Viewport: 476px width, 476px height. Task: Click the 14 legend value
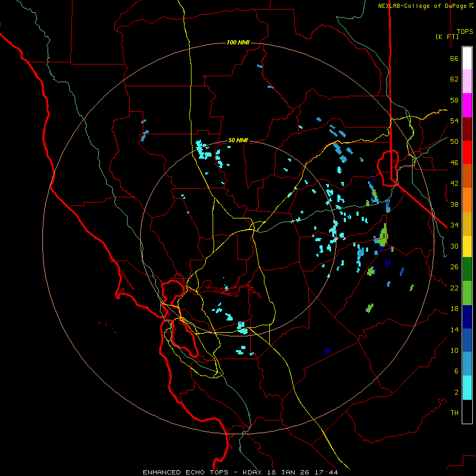(454, 329)
